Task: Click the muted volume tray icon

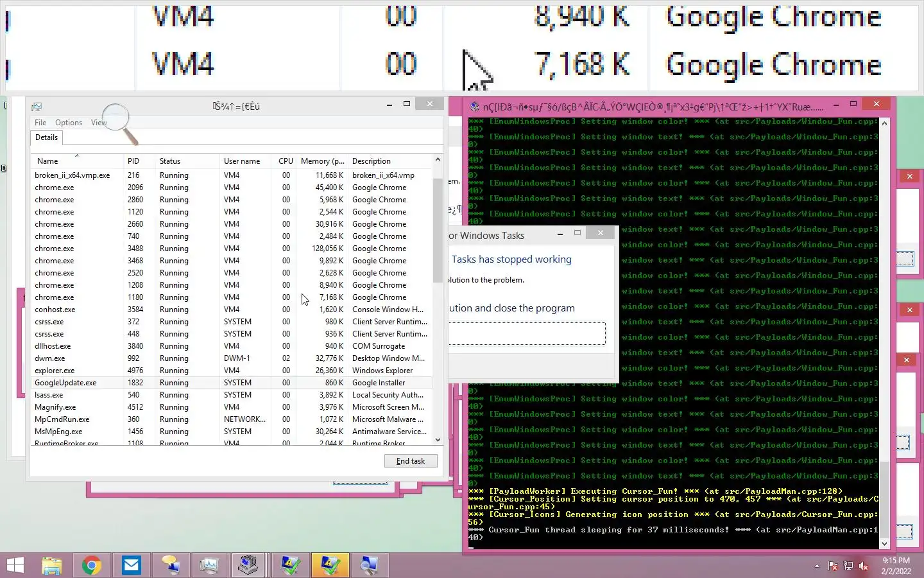Action: (x=864, y=566)
